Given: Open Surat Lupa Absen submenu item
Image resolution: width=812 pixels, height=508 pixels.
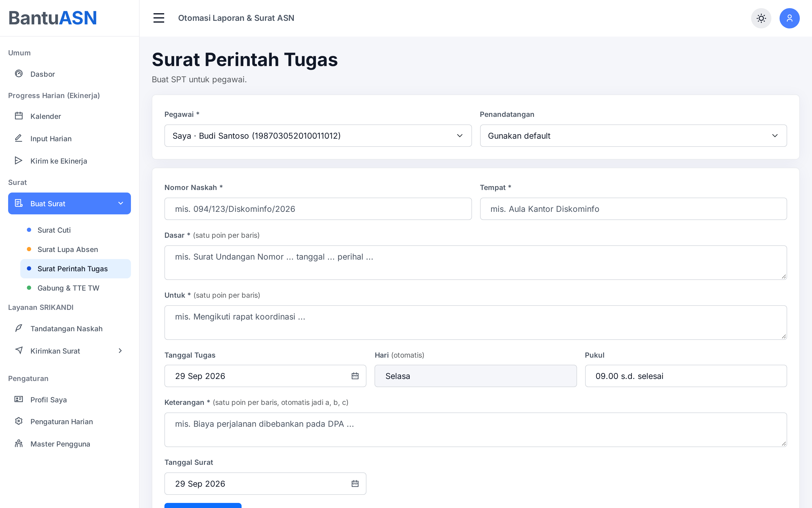Looking at the screenshot, I should pyautogui.click(x=76, y=249).
